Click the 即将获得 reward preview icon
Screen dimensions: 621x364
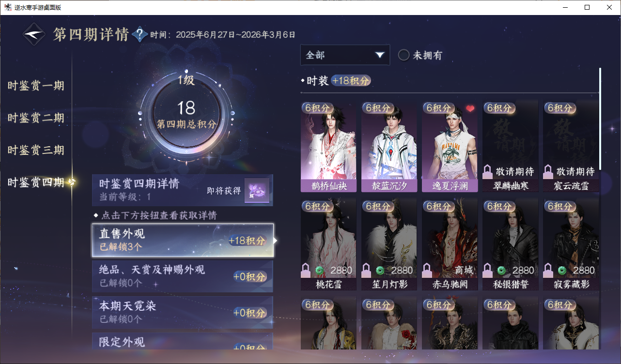click(257, 191)
